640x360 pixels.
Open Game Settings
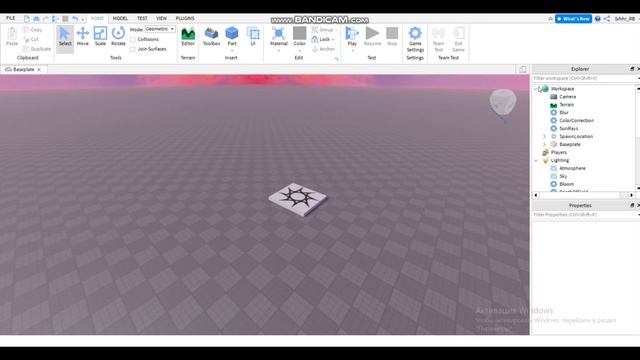pos(415,39)
